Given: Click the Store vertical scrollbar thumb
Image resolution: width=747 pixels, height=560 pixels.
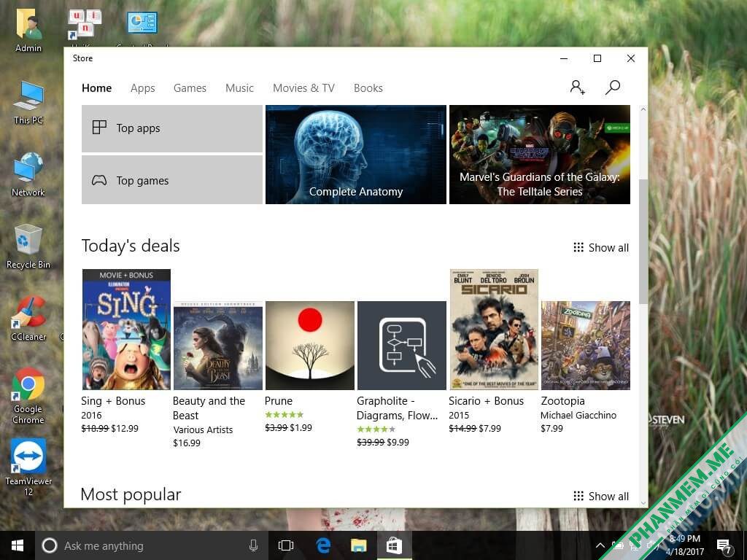Looking at the screenshot, I should coord(643,241).
